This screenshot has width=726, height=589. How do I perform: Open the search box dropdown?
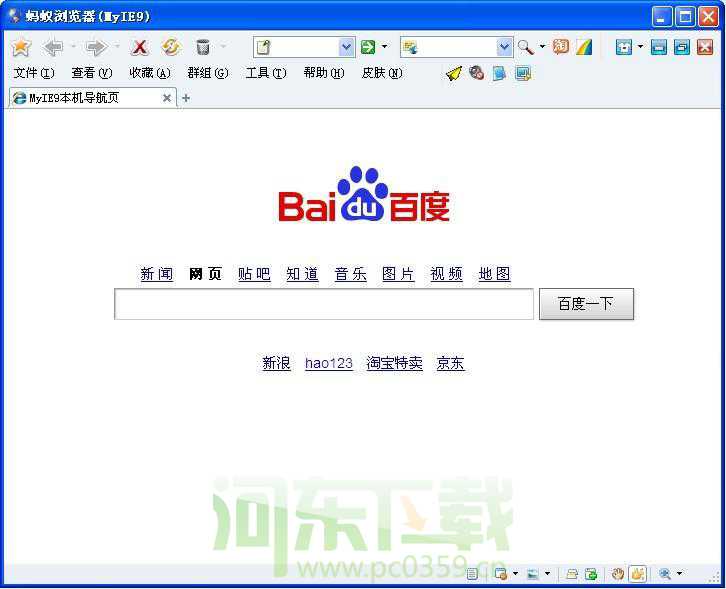[x=504, y=47]
